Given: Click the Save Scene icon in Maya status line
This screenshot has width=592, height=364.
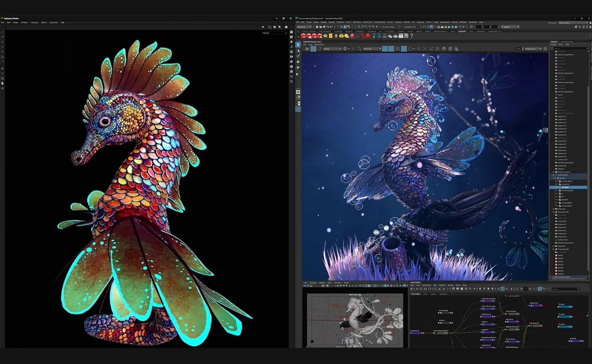Looking at the screenshot, I should [x=324, y=27].
